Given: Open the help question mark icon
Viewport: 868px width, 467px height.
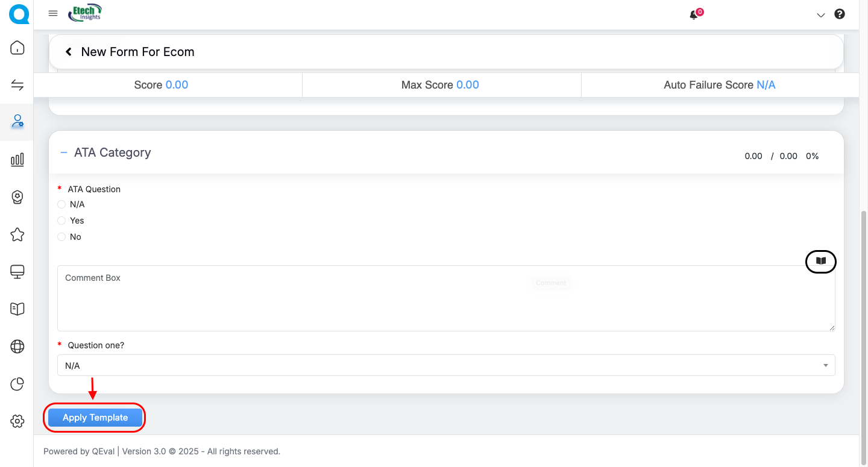Looking at the screenshot, I should pos(839,14).
